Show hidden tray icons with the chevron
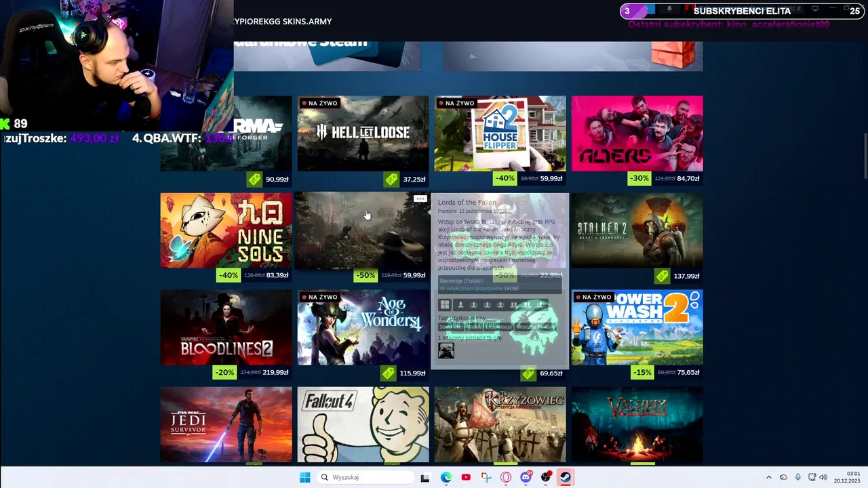Screen dimensions: 868x488 pyautogui.click(x=768, y=478)
